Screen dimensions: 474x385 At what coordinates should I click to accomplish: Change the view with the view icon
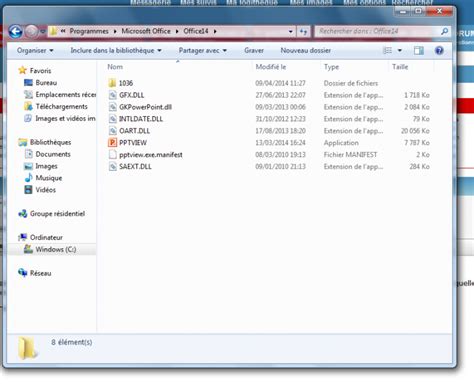pos(387,50)
